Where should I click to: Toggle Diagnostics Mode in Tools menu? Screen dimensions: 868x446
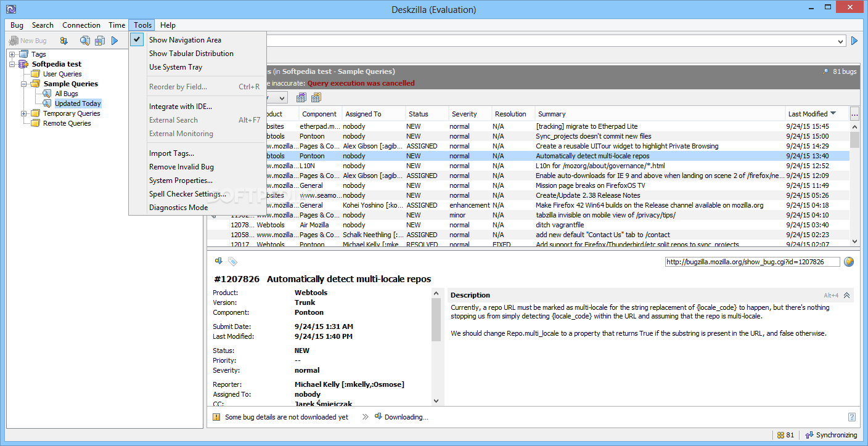[x=197, y=208]
